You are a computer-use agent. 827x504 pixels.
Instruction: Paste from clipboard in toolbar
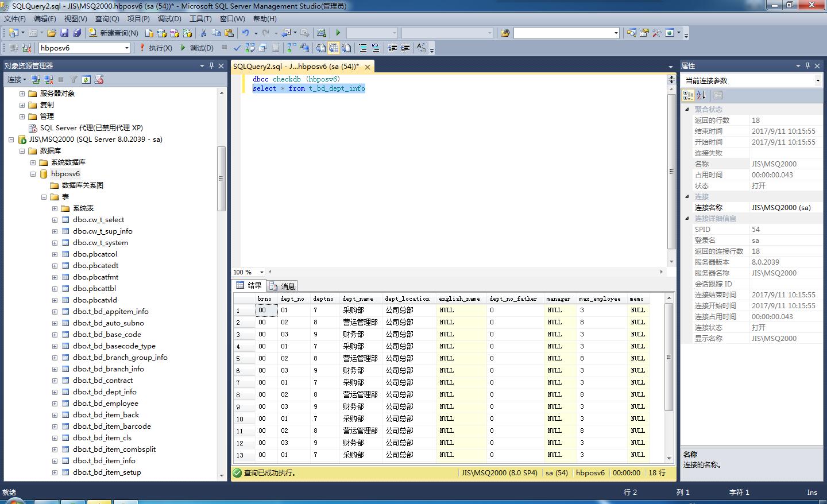229,33
